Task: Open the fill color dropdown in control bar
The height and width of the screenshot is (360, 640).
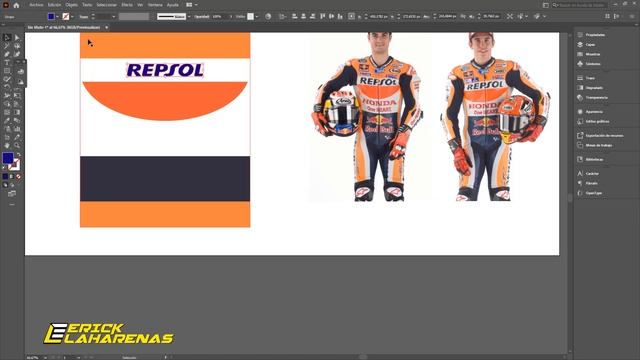Action: point(57,16)
